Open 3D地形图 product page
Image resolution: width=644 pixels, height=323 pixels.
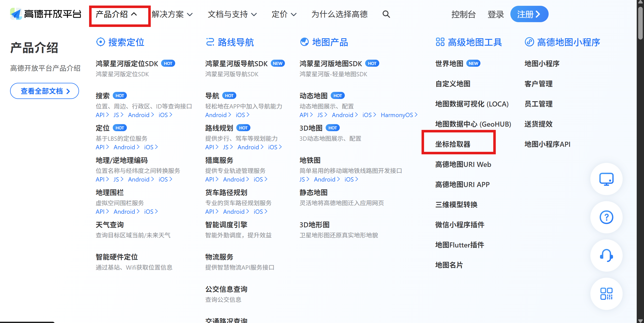314,225
